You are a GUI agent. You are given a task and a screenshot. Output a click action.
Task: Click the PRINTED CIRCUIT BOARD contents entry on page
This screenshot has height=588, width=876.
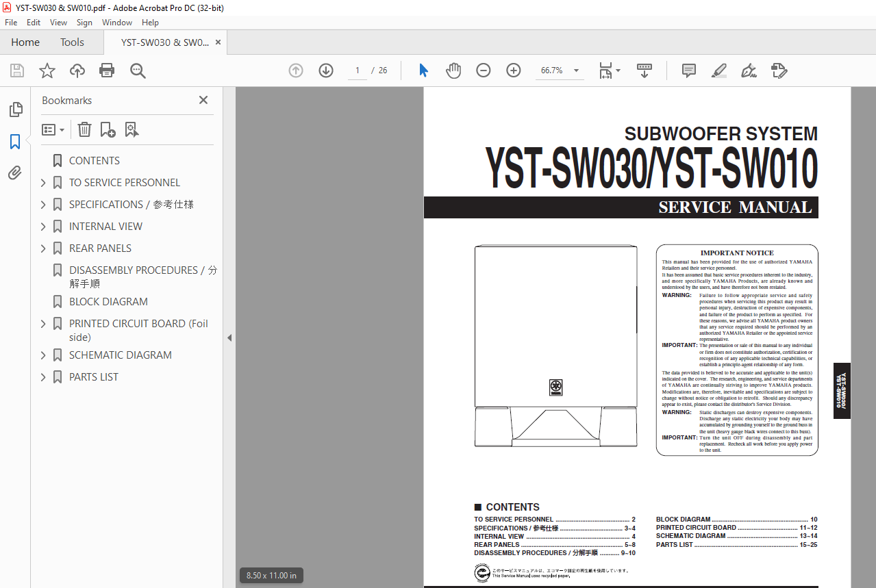click(x=736, y=528)
